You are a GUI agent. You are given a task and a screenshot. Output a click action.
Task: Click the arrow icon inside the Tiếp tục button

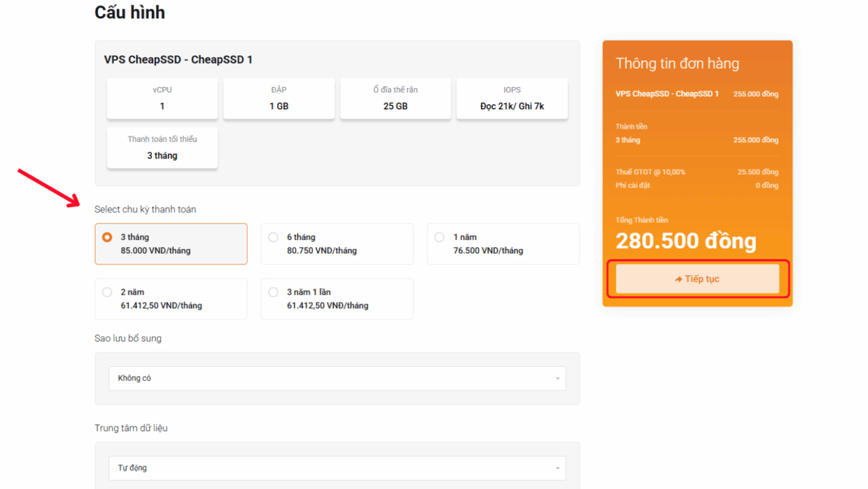[679, 279]
